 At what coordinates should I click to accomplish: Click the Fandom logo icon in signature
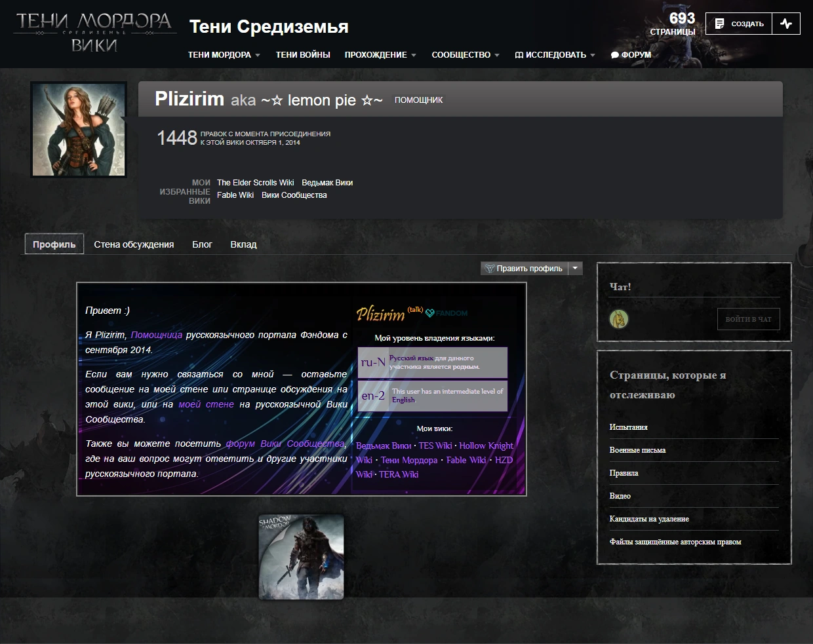tap(446, 313)
